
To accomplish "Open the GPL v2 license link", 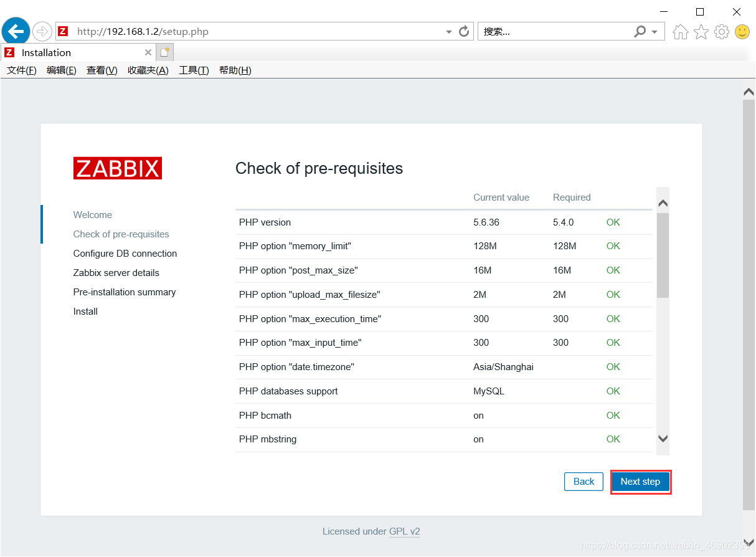I will tap(405, 531).
